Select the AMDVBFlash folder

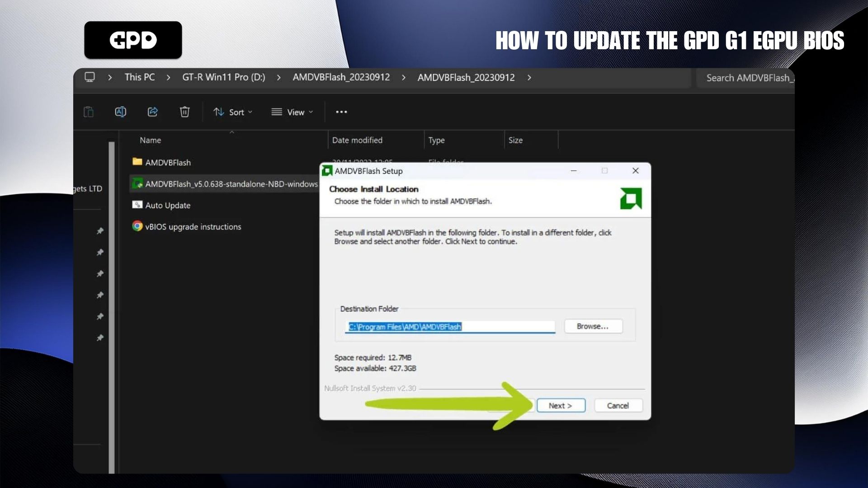point(168,162)
